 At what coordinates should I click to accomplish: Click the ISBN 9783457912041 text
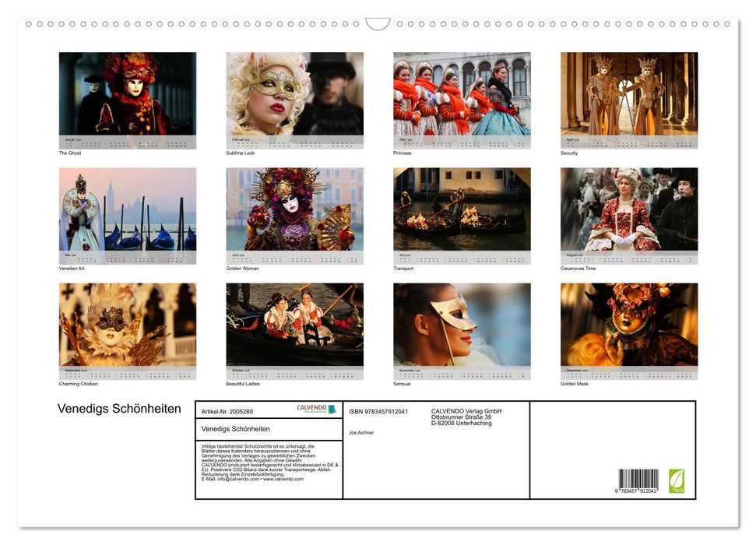[378, 411]
